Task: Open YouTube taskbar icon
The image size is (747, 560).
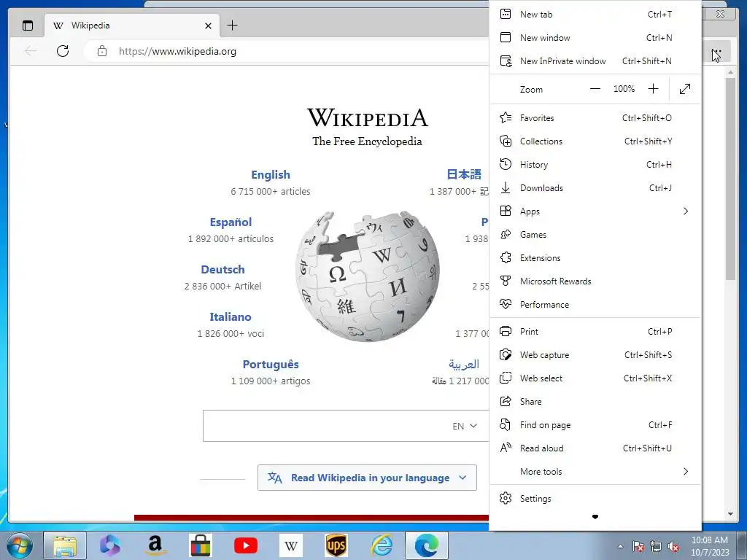Action: click(246, 545)
